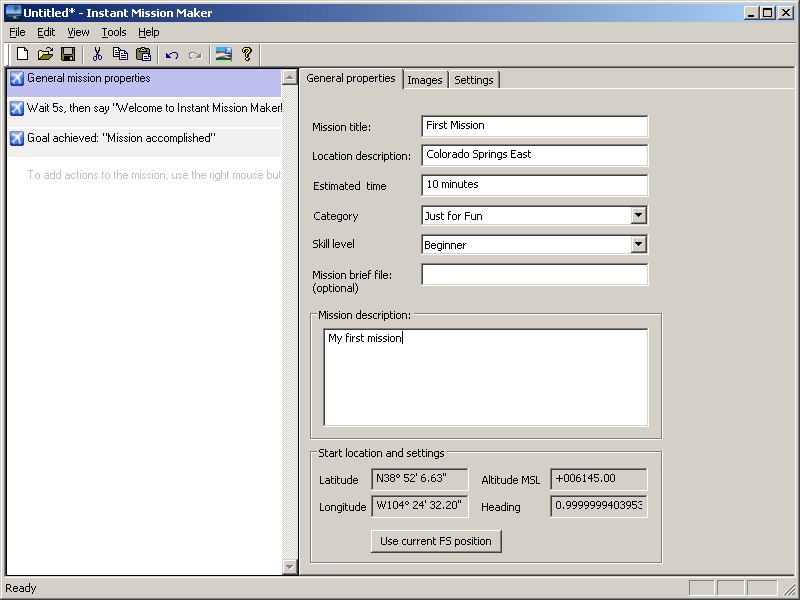
Task: Switch to the Images tab
Action: pos(425,80)
